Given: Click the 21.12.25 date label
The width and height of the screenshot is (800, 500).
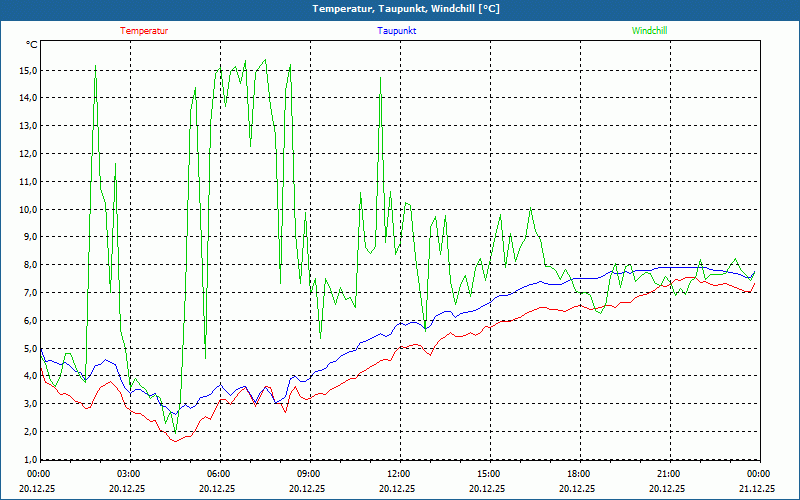Looking at the screenshot, I should pyautogui.click(x=757, y=489).
